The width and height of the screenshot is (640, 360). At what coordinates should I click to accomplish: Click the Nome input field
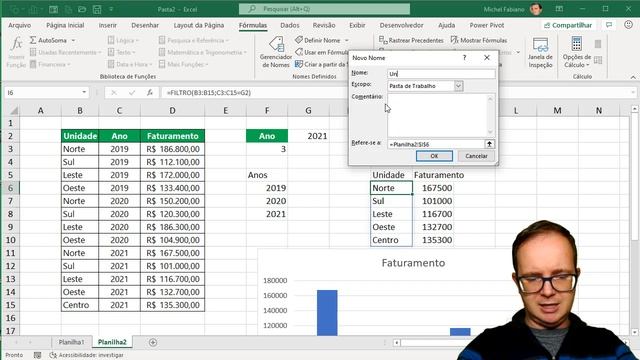441,73
